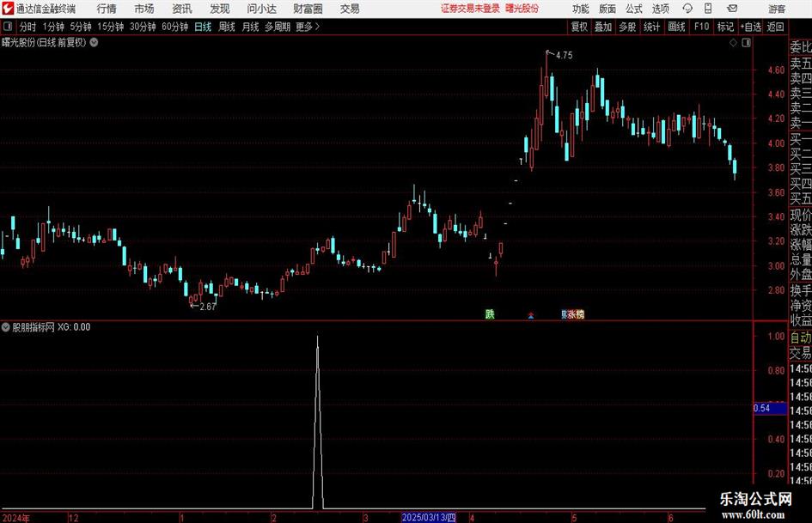Switch to 30分钟 period
The image size is (812, 523).
[143, 27]
